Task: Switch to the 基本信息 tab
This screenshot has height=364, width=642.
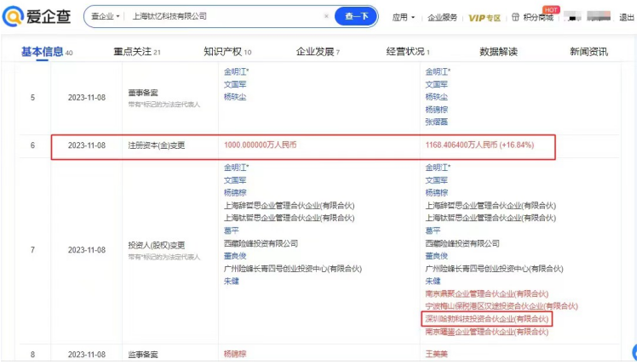Action: [x=47, y=52]
